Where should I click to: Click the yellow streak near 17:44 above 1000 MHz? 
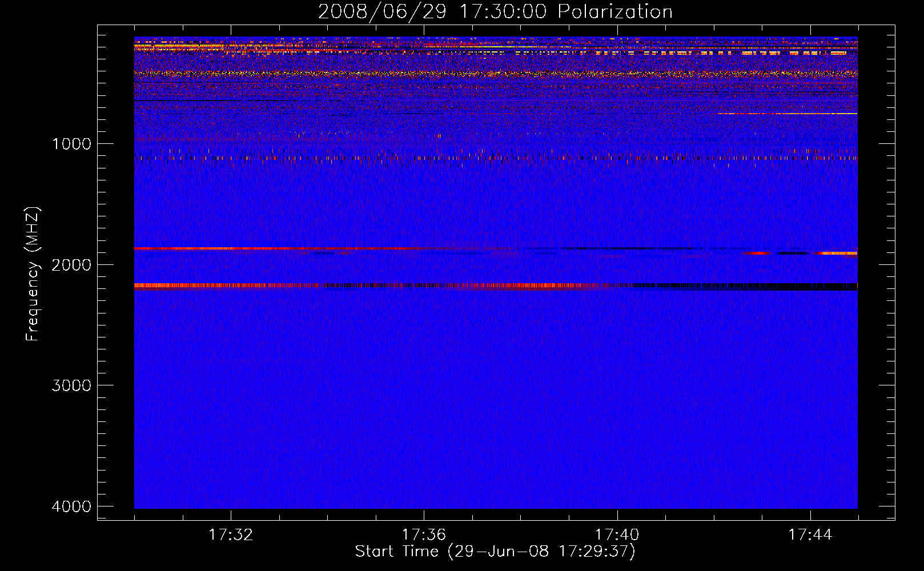[x=788, y=114]
